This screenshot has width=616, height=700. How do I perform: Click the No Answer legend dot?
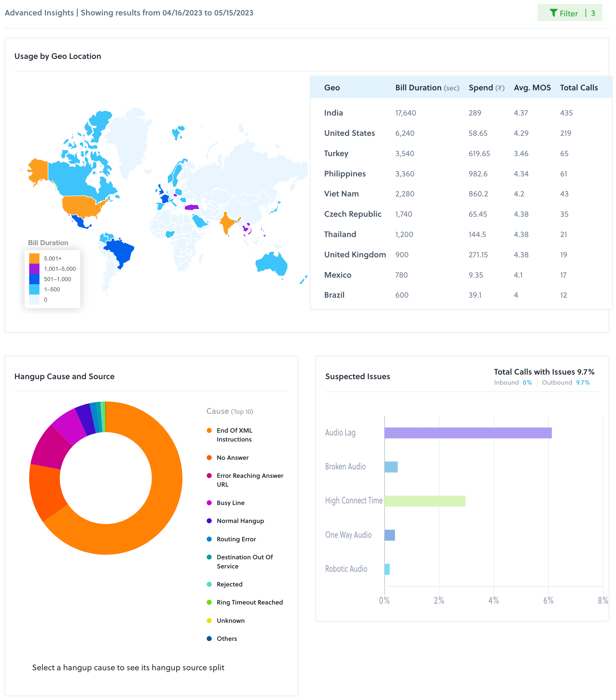coord(209,457)
